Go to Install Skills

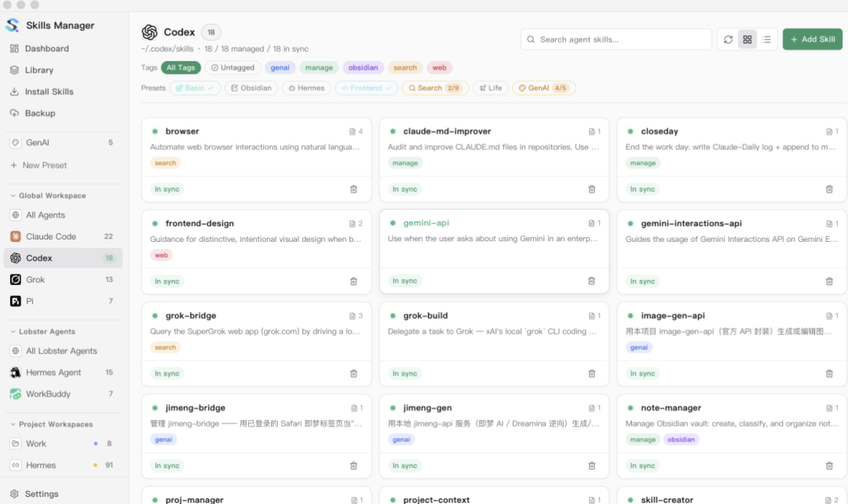(63, 92)
